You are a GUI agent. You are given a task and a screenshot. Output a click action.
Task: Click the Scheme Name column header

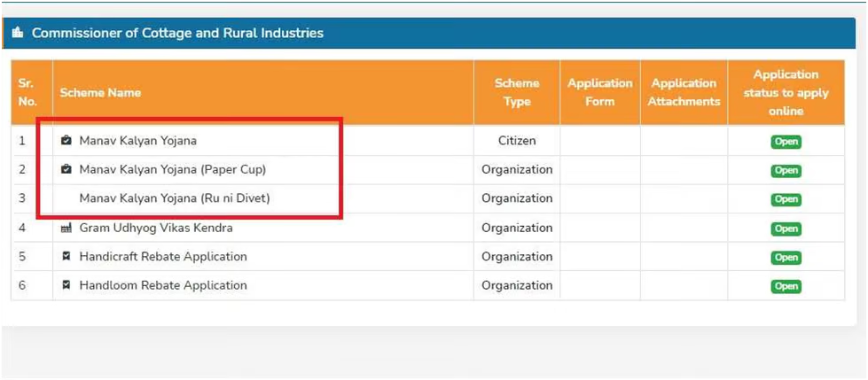[x=100, y=92]
